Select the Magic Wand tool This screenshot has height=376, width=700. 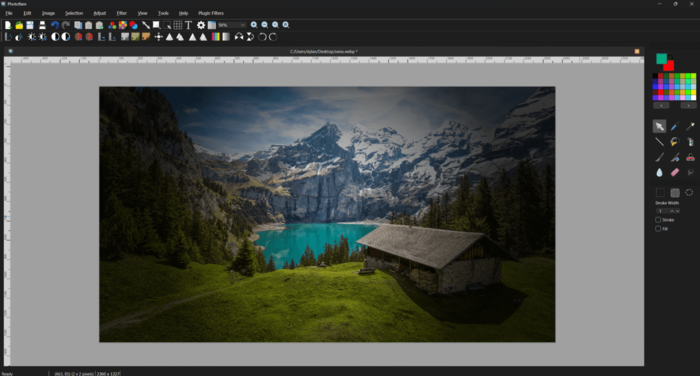click(x=690, y=126)
